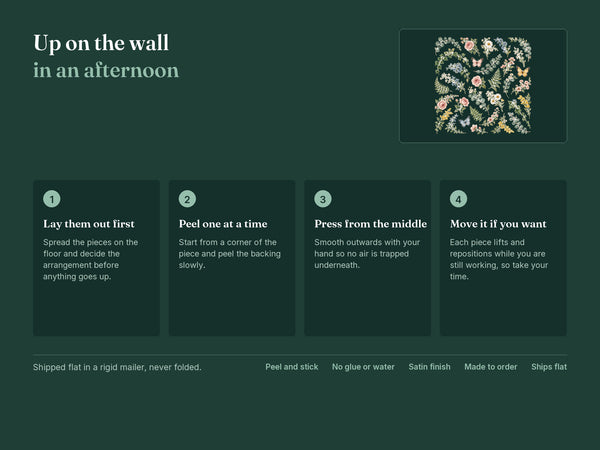Click the 'Peel and stick' tag
Viewport: 600px width, 450px height.
pos(292,367)
